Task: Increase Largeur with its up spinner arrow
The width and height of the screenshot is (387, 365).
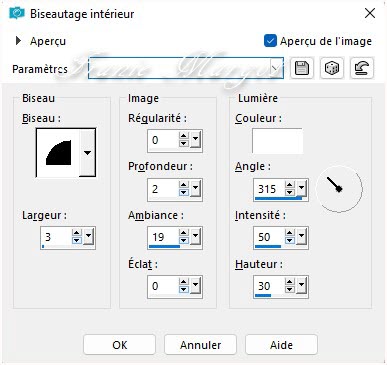Action: (x=77, y=233)
